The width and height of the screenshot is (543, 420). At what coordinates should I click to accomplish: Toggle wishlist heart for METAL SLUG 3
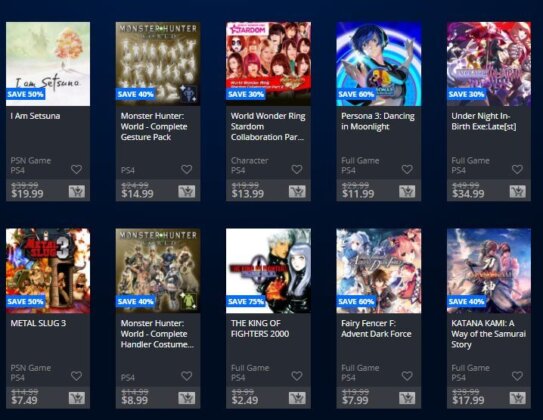point(77,376)
